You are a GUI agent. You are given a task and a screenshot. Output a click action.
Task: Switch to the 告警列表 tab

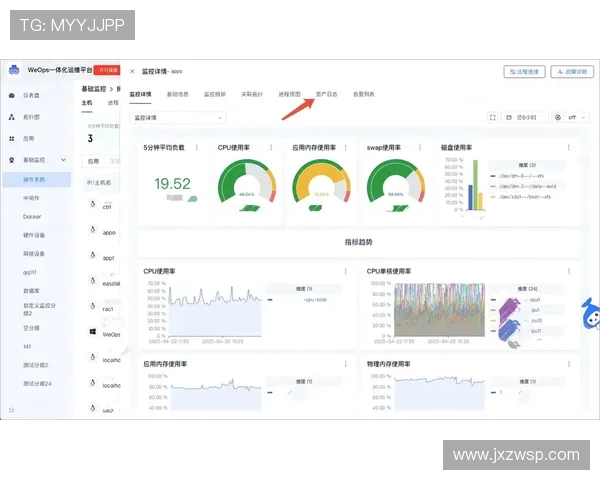click(x=363, y=94)
